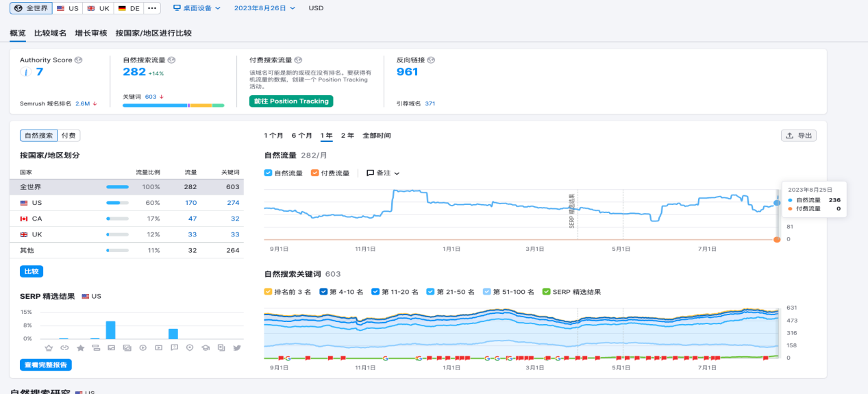
Task: Click the colored keyword distribution bar
Action: tap(173, 106)
